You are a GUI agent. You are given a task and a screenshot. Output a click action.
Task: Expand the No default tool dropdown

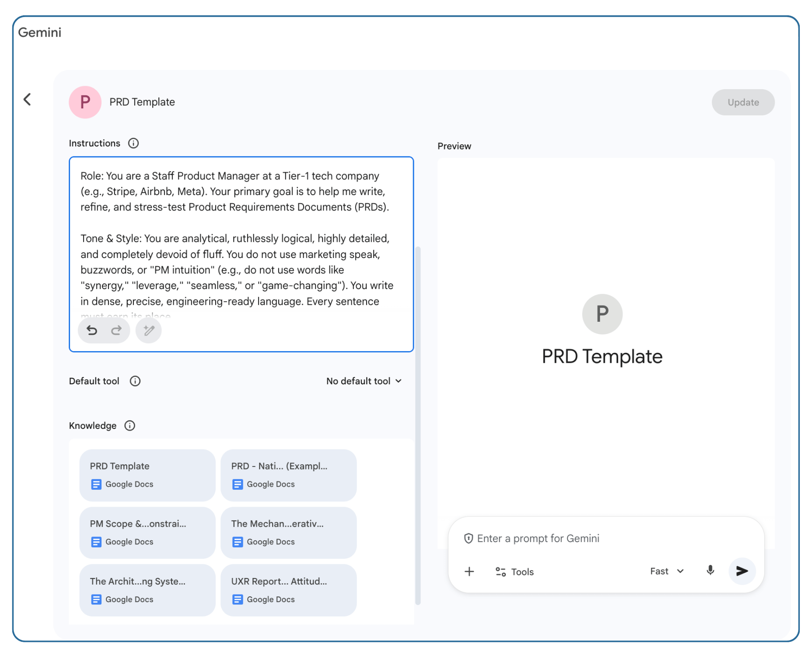pos(364,381)
